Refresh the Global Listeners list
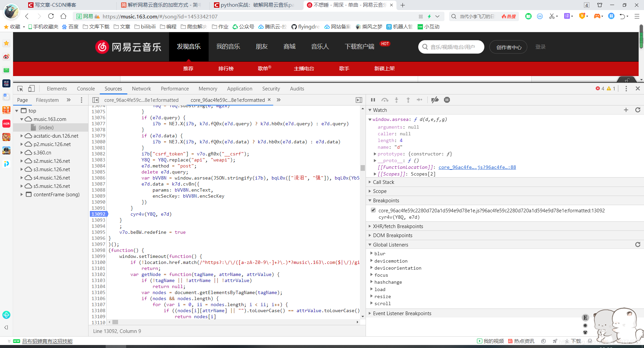Screen dimensions: 644x348 [638, 245]
